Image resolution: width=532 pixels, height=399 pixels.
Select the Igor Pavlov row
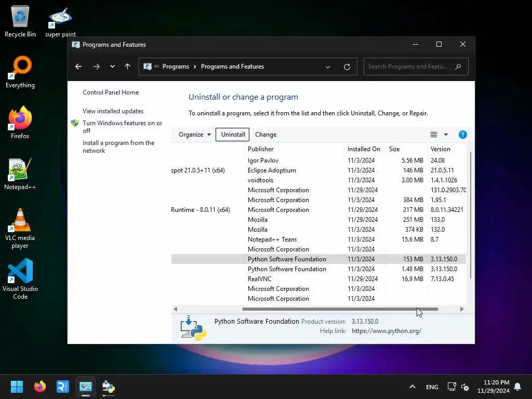[x=318, y=160]
